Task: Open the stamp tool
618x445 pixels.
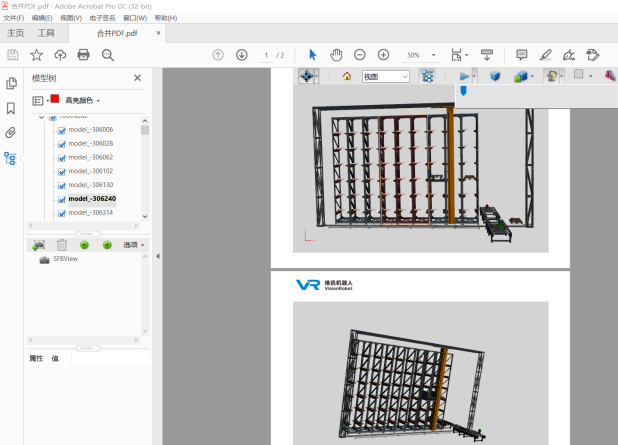Action: tap(592, 55)
